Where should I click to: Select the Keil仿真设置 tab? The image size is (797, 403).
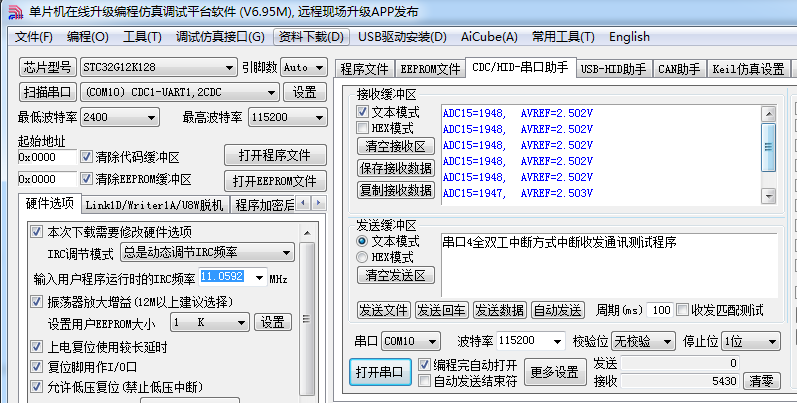[x=749, y=69]
